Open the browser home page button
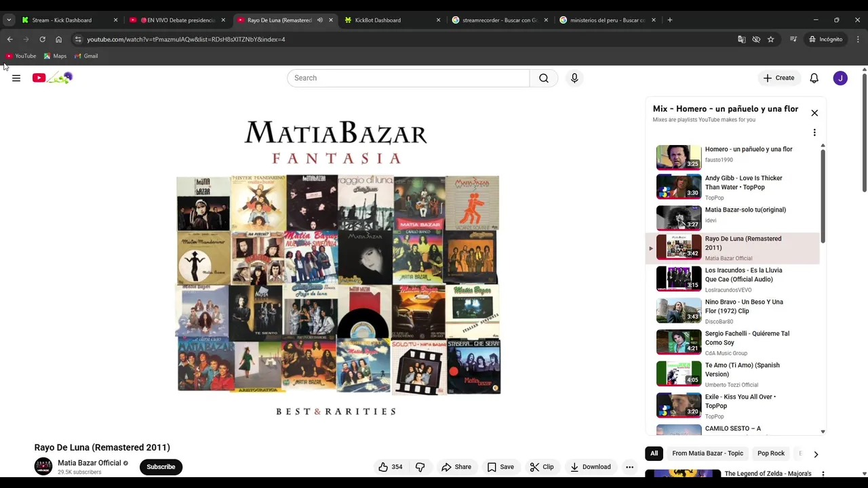Viewport: 868px width, 488px height. [x=58, y=39]
